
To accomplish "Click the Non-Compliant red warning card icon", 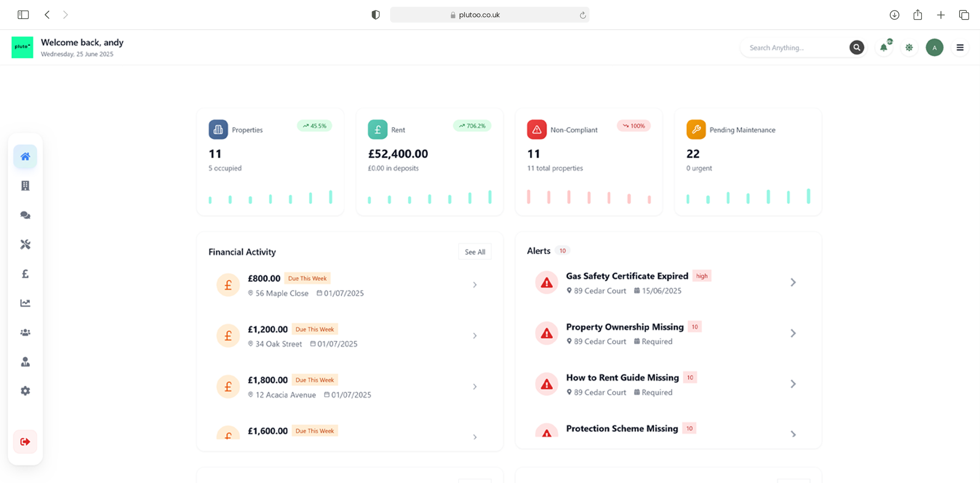I will tap(536, 130).
